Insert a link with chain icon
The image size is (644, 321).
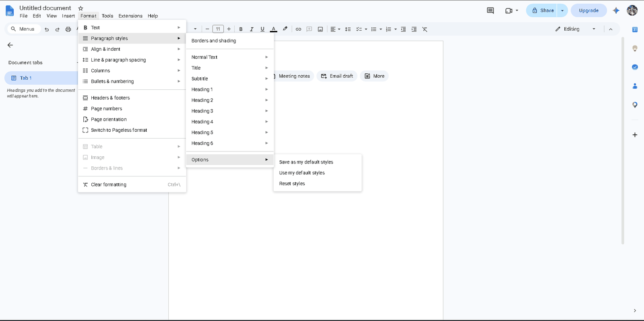(x=298, y=29)
